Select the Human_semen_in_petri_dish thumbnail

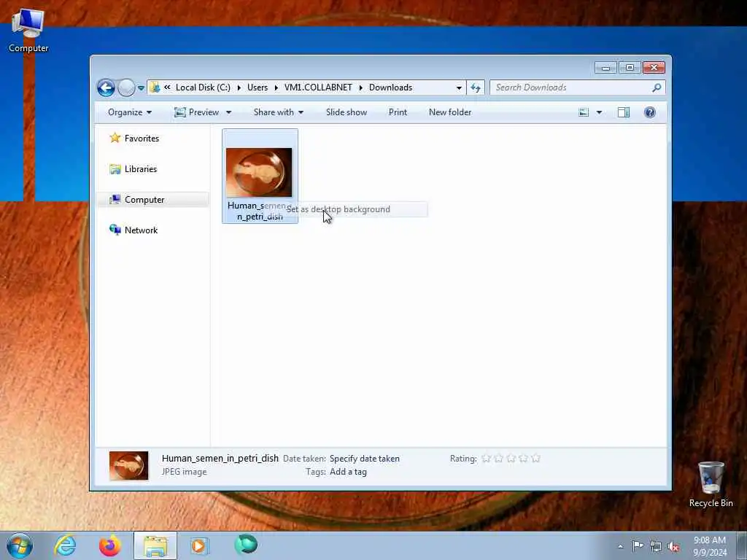tap(259, 172)
